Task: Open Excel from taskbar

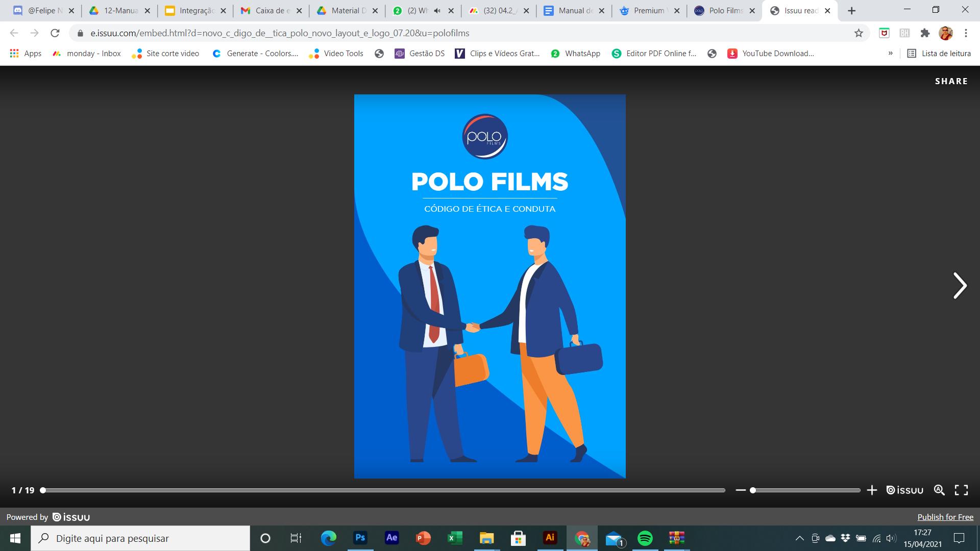Action: (x=455, y=538)
